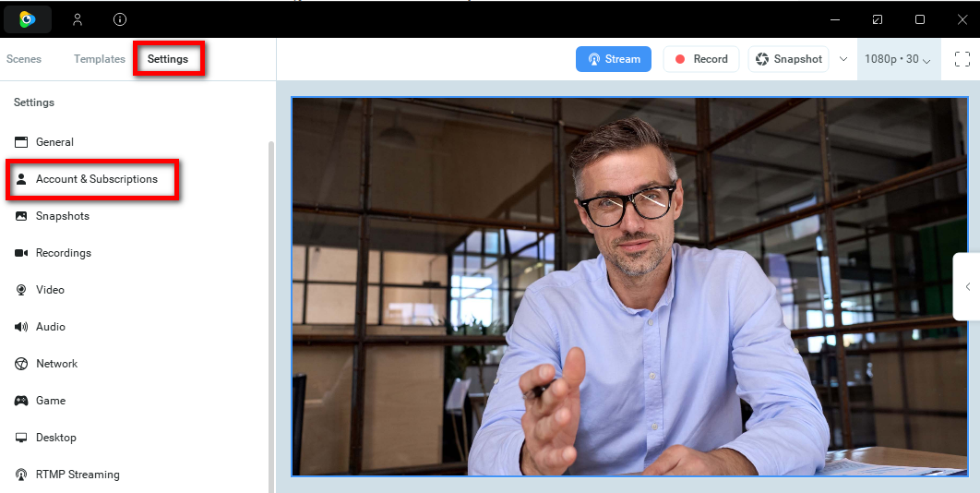Open the info icon in the title bar
Image resolution: width=980 pixels, height=493 pixels.
pos(120,19)
